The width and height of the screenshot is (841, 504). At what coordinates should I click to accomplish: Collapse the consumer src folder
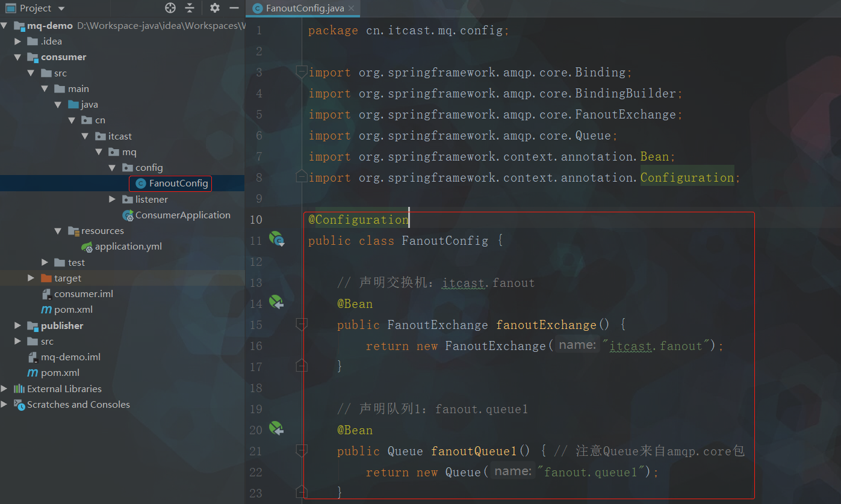(31, 73)
